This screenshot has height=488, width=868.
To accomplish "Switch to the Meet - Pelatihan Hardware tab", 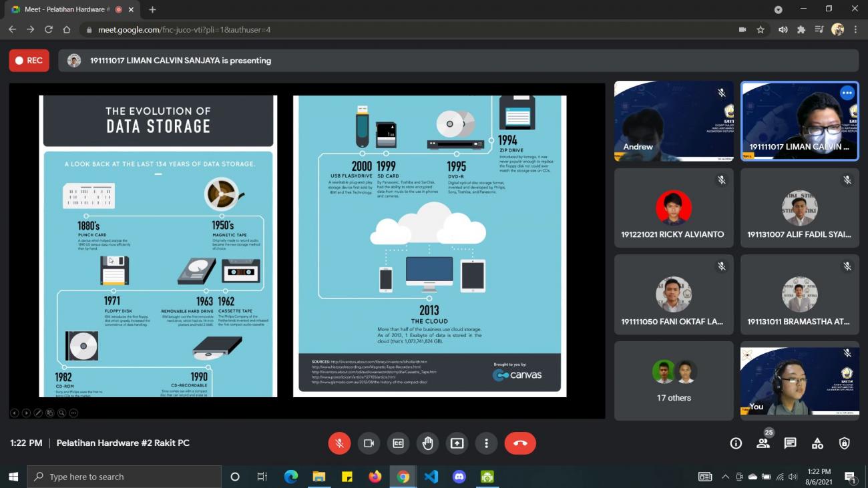I will coord(63,9).
